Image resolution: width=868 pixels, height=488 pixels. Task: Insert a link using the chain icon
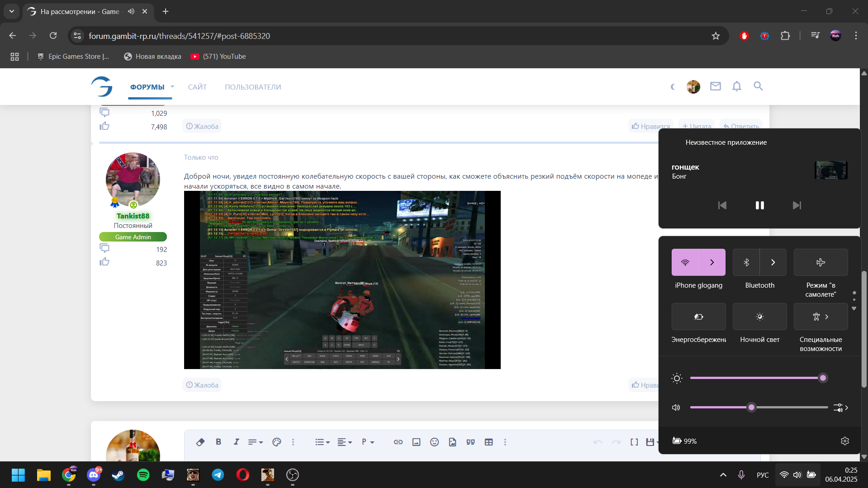398,442
